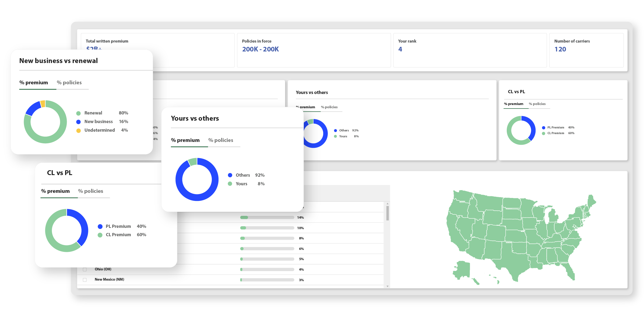Screen dimensions: 644x317
Task: Select % premium tab in large CL vs PL card
Action: click(55, 191)
